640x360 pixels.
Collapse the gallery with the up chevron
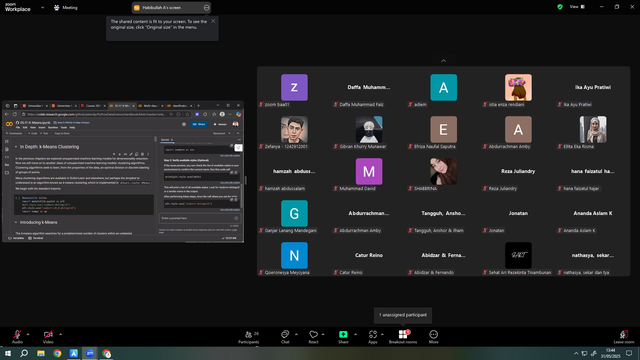point(444,61)
